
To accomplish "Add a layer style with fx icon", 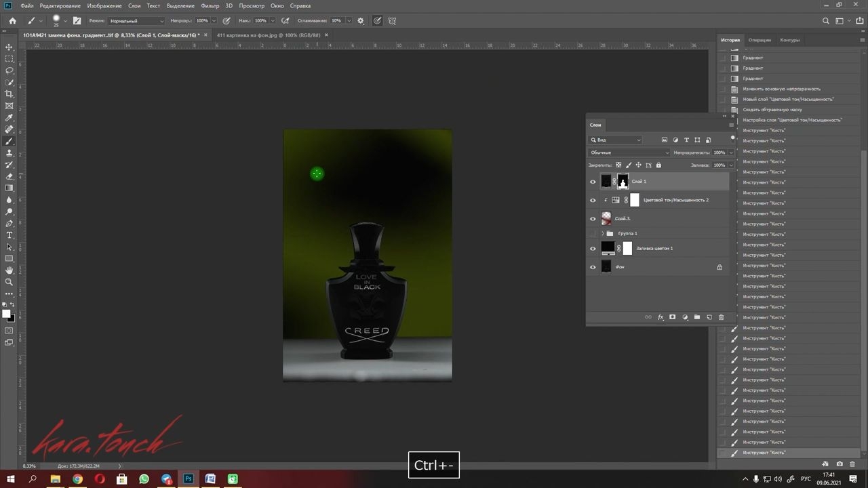I will pyautogui.click(x=660, y=317).
